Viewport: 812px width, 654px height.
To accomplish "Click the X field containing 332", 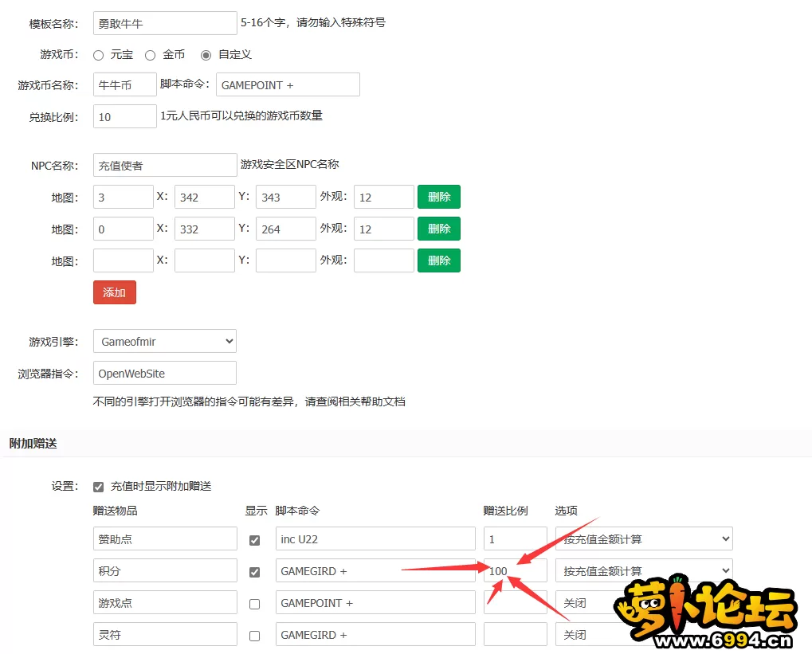I will point(205,229).
